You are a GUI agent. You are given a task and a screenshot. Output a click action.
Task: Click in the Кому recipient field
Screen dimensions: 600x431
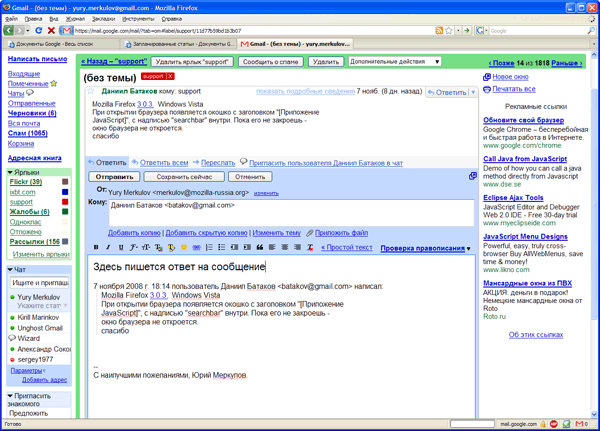[291, 213]
